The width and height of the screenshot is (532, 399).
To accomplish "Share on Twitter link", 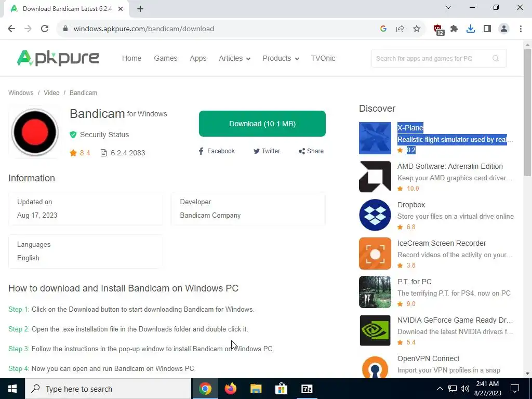I will click(267, 151).
